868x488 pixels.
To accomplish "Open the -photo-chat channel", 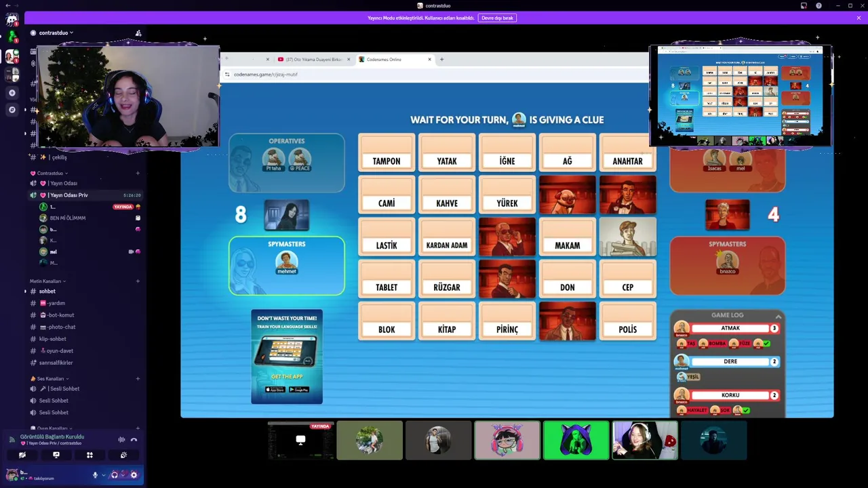I will pyautogui.click(x=86, y=327).
